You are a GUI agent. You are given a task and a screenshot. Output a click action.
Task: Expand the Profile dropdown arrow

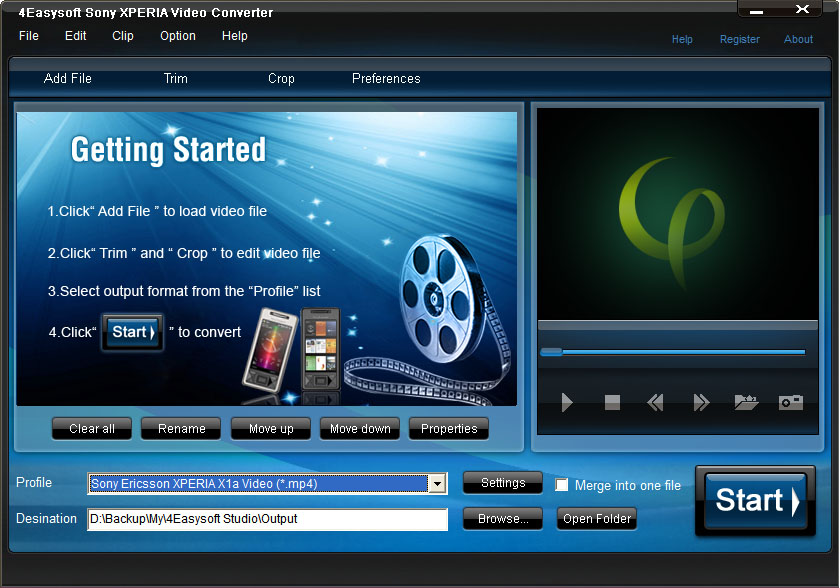pyautogui.click(x=437, y=484)
